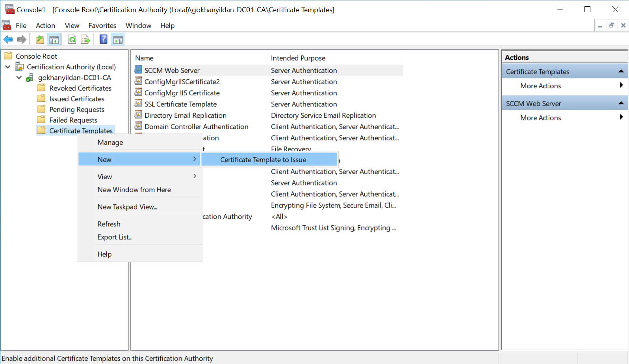This screenshot has width=629, height=364.
Task: Choose Refresh from the context menu
Action: [x=140, y=224]
